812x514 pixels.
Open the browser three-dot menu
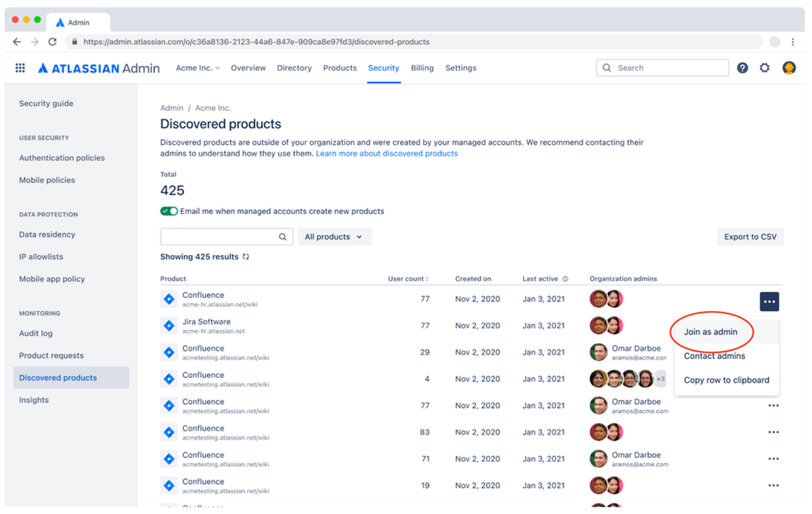(x=793, y=42)
